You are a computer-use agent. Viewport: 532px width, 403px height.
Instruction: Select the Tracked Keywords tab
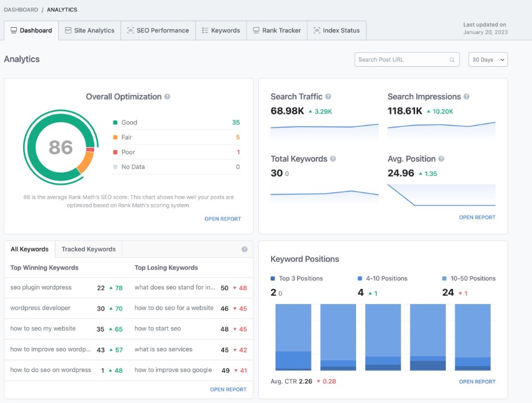[89, 250]
